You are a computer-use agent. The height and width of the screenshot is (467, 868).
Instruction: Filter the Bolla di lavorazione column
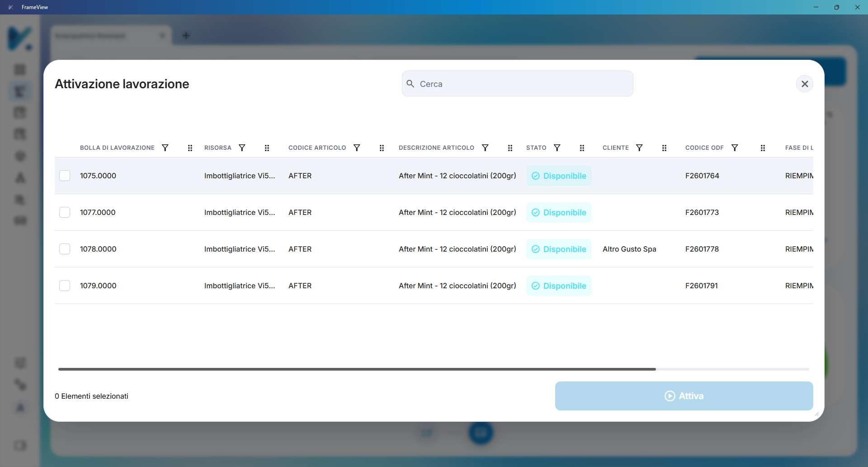pyautogui.click(x=165, y=148)
